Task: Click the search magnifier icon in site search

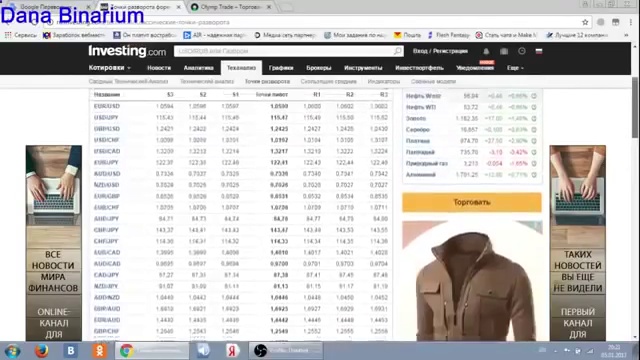Action: coord(398,51)
